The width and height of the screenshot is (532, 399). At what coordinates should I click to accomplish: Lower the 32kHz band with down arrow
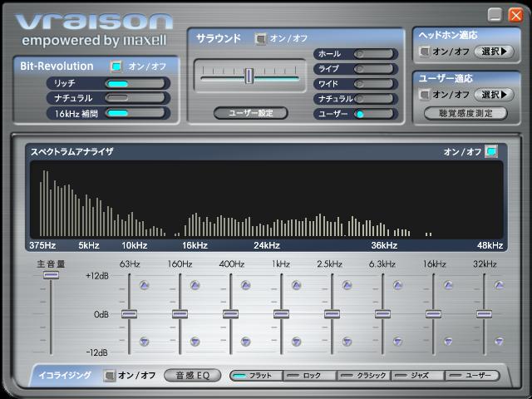[500, 341]
